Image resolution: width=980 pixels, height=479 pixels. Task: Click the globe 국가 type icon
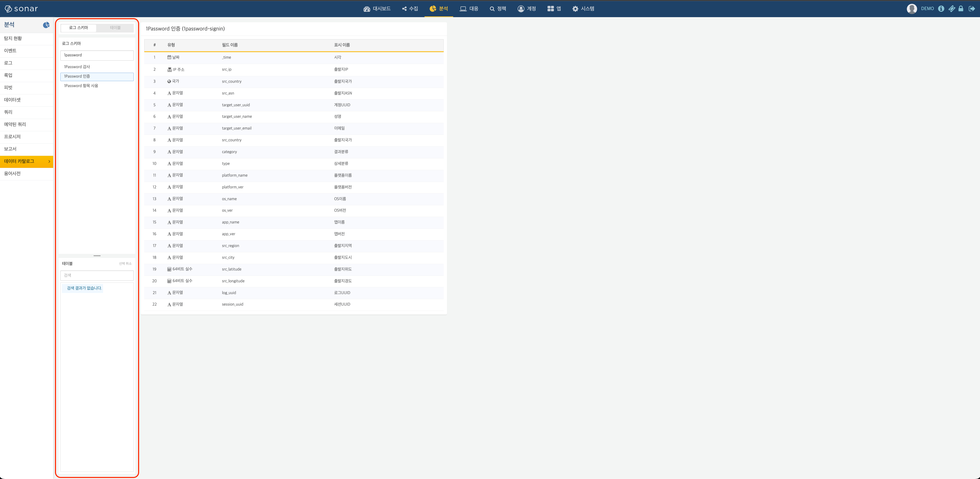169,81
